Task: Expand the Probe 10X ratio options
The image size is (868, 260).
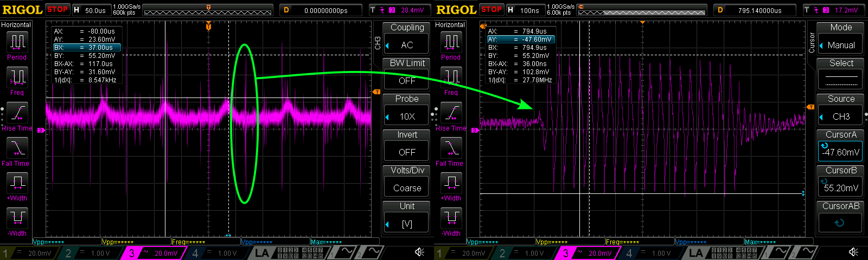Action: tap(407, 116)
